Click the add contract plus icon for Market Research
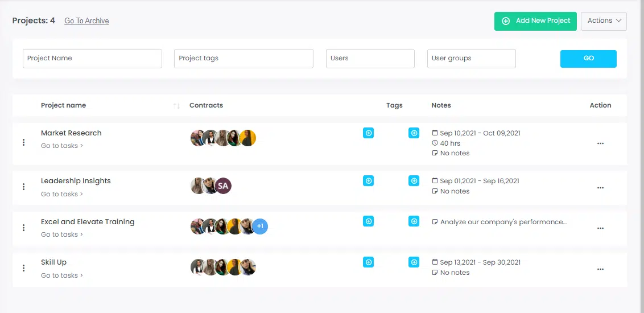Image resolution: width=644 pixels, height=313 pixels. tap(369, 133)
